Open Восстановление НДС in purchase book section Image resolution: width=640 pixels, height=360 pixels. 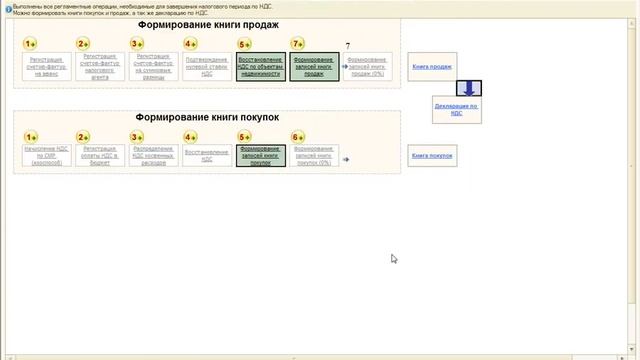pyautogui.click(x=207, y=156)
